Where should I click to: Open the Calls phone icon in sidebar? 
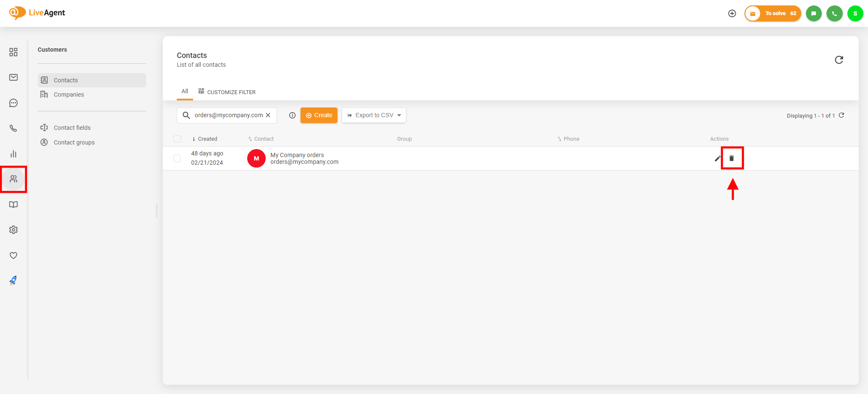(x=13, y=129)
